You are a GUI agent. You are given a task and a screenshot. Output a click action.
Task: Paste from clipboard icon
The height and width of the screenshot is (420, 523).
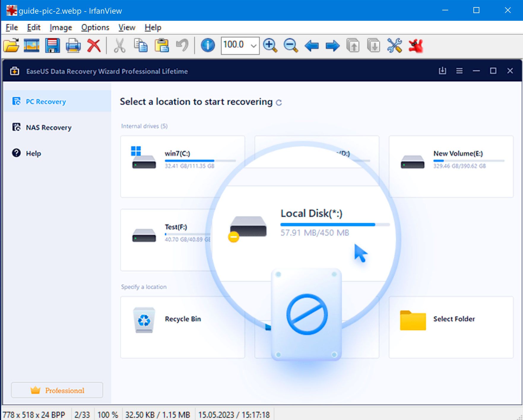pyautogui.click(x=162, y=46)
